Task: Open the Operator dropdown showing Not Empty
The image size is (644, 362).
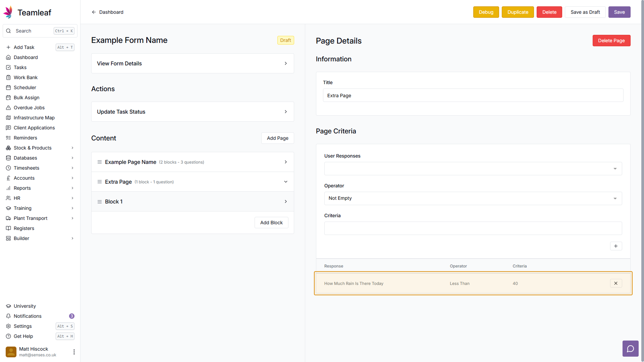Action: [473, 198]
